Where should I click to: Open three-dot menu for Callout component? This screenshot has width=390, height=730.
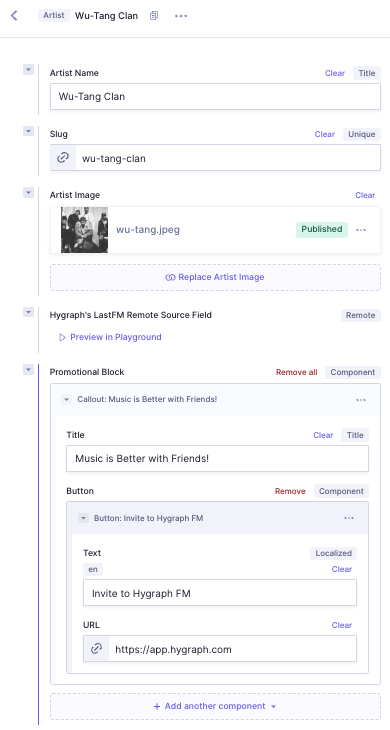361,399
